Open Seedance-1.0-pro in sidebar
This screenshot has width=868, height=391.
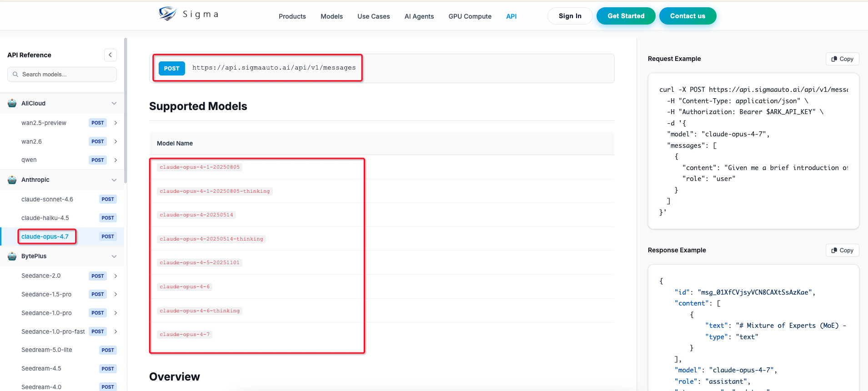(x=46, y=313)
